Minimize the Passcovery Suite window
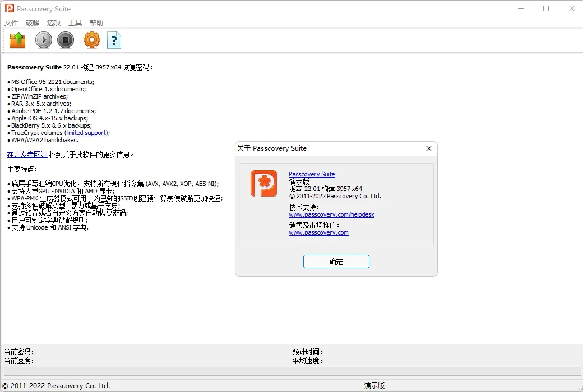 (x=521, y=8)
